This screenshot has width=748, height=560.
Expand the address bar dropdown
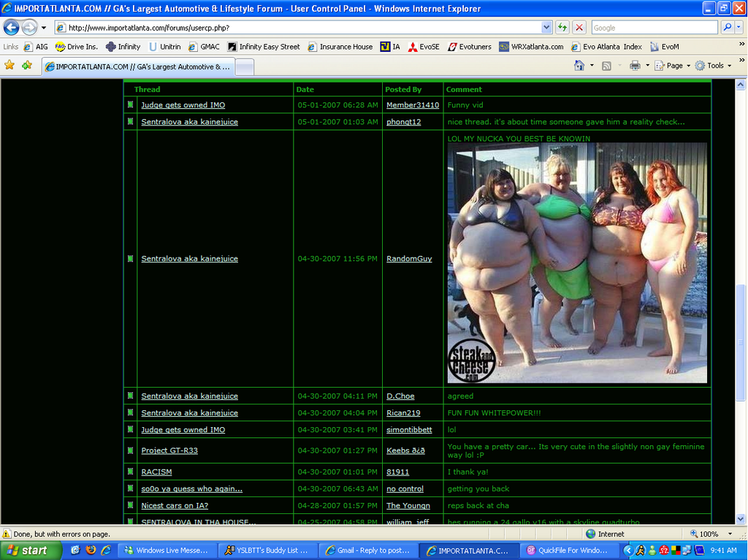[546, 28]
